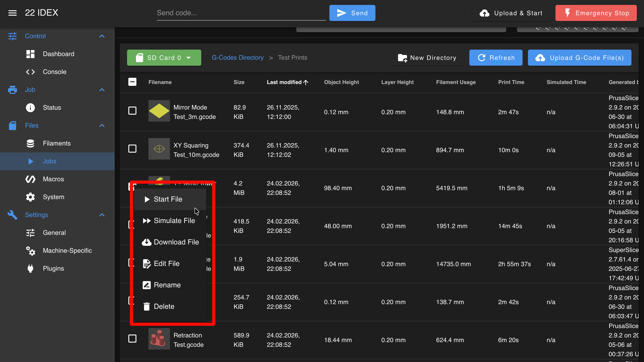644x362 pixels.
Task: Click the Macros icon in sidebar
Action: pyautogui.click(x=30, y=179)
